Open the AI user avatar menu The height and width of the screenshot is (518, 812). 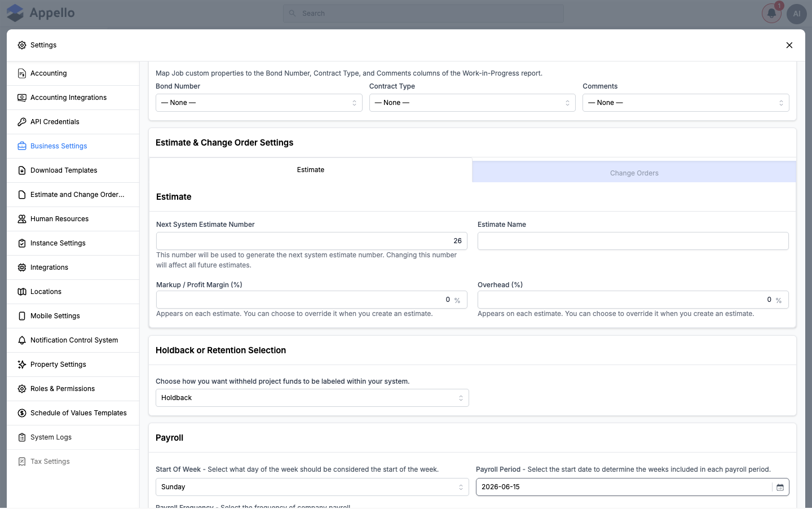tap(797, 14)
